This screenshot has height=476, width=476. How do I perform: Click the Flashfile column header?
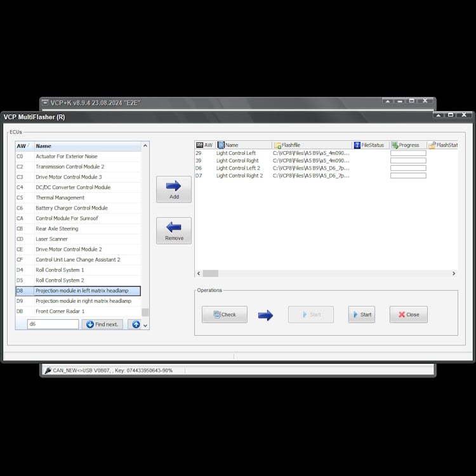tap(312, 145)
